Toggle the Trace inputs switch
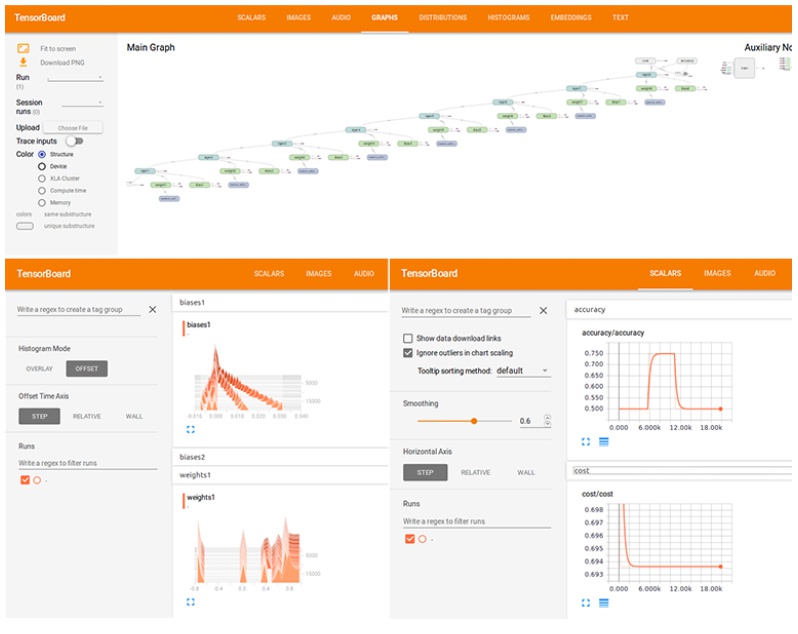Screen dimensions: 798x634 (74, 141)
